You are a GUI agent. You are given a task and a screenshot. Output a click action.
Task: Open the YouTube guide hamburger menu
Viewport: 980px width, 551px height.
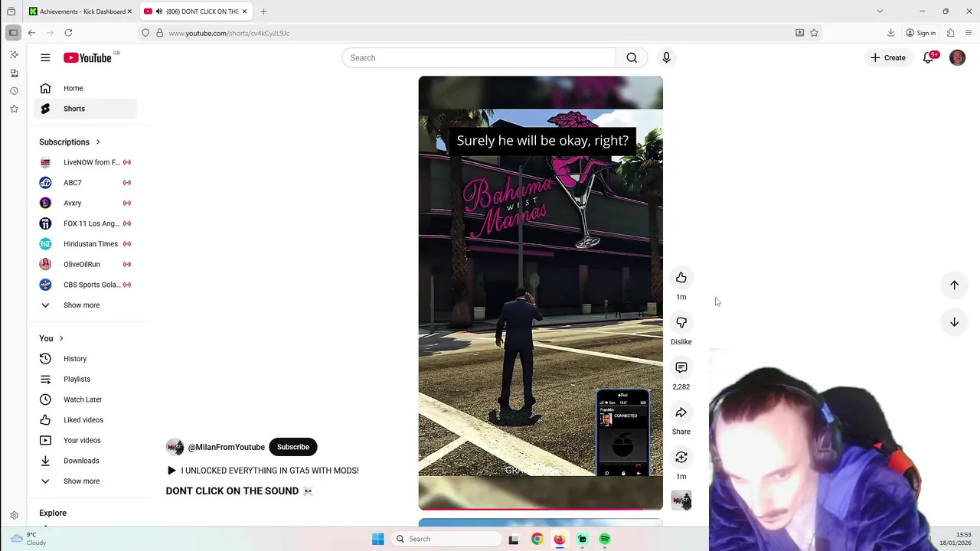click(x=45, y=57)
